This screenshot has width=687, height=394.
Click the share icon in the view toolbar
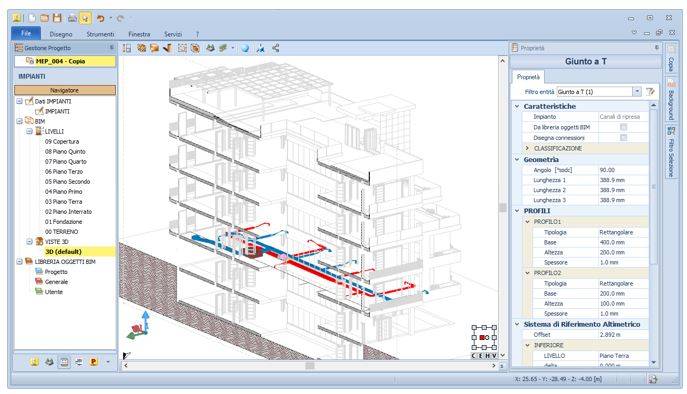point(276,48)
